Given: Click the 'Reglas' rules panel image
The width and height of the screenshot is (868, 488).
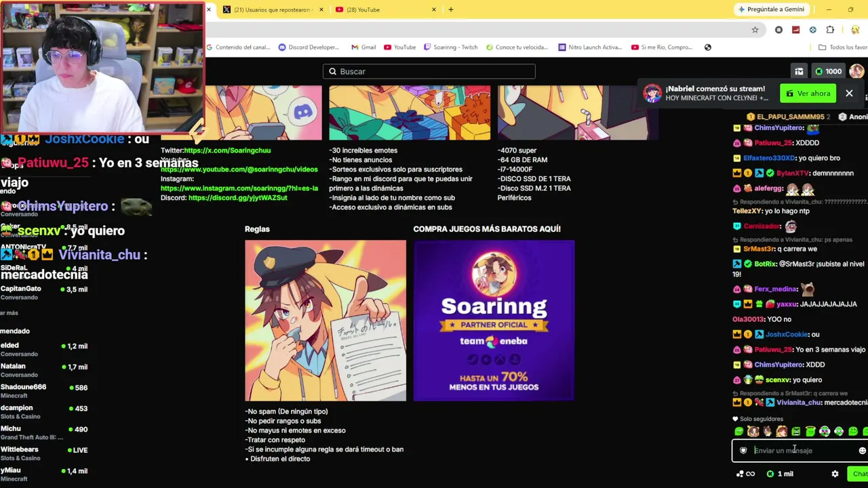Looking at the screenshot, I should (x=325, y=321).
